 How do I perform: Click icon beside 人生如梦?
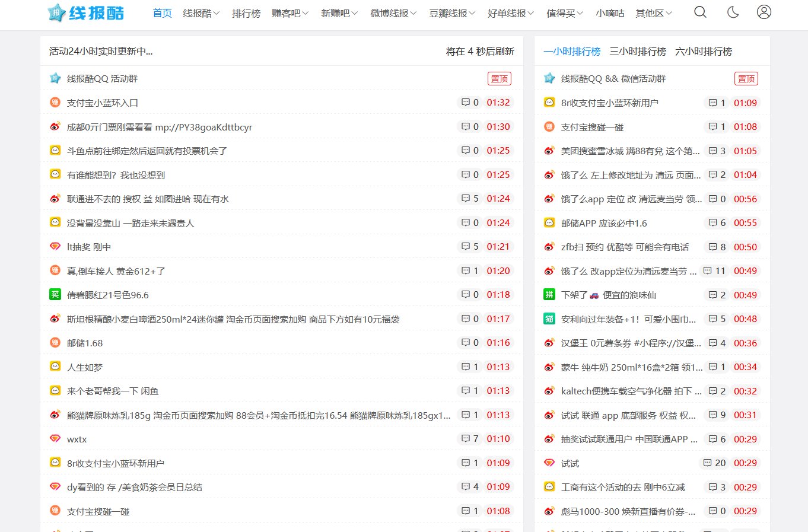click(55, 367)
